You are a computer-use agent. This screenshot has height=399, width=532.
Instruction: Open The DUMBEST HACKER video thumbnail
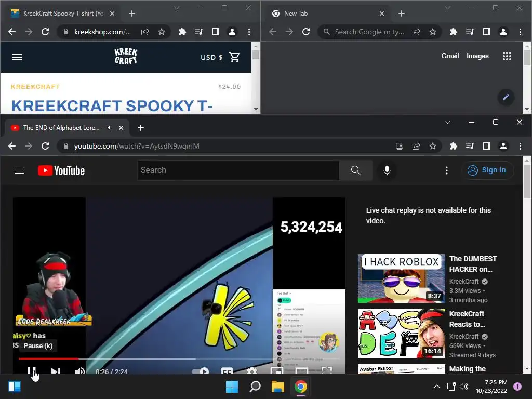tap(402, 278)
